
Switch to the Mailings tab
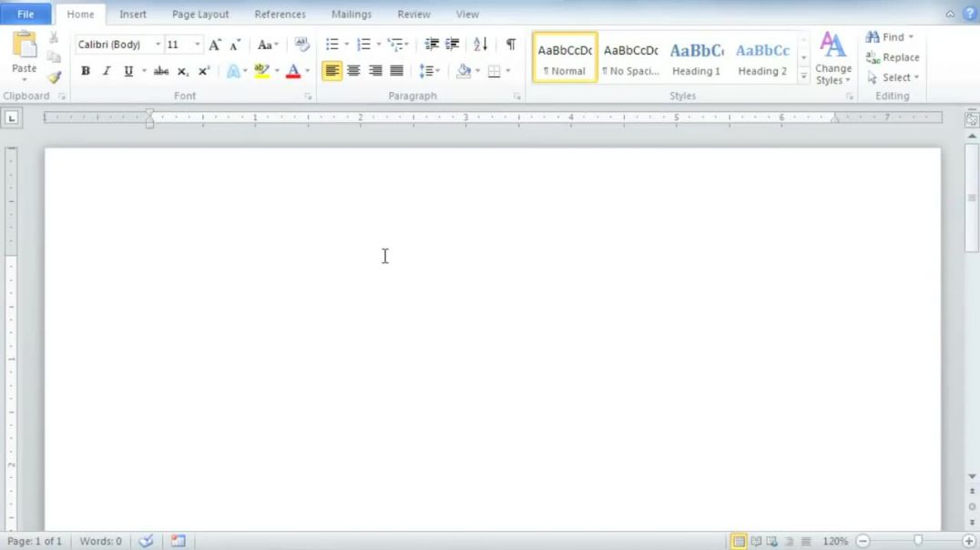(352, 15)
